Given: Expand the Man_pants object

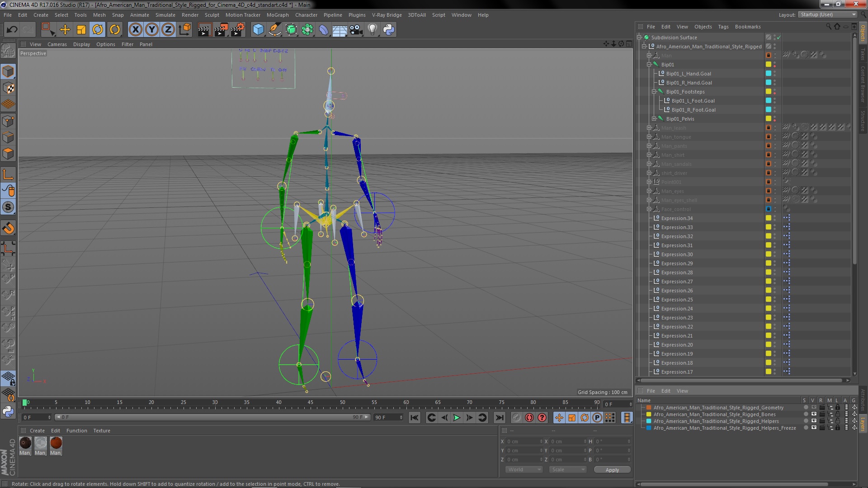Looking at the screenshot, I should 649,146.
